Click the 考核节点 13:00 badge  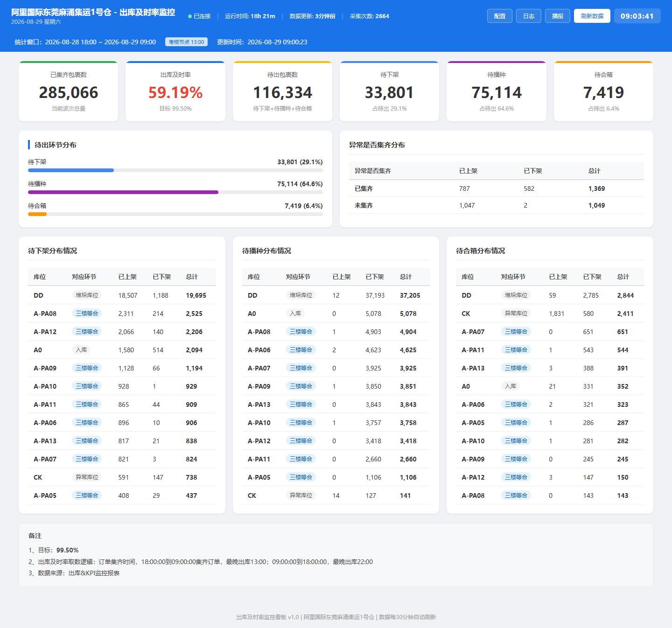point(186,42)
